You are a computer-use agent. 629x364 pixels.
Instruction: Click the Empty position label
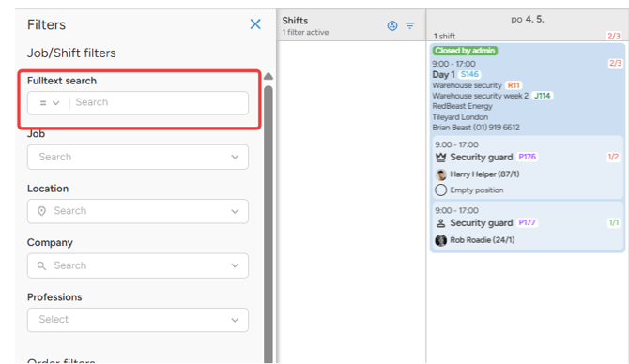(477, 190)
